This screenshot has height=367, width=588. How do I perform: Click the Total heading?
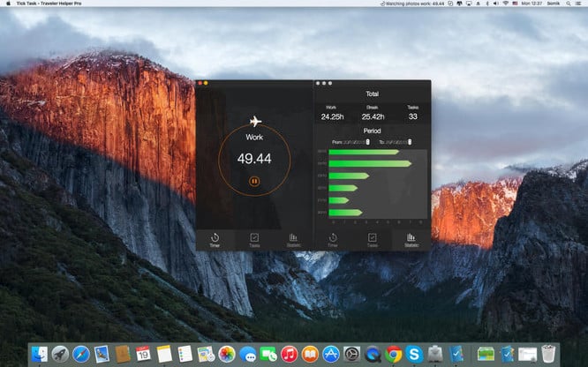click(x=372, y=94)
